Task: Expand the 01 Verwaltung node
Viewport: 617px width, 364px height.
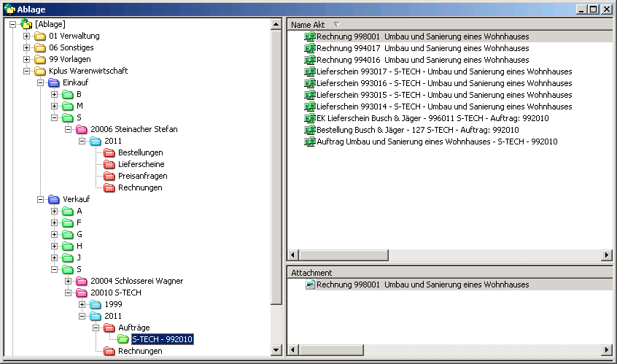Action: click(26, 36)
